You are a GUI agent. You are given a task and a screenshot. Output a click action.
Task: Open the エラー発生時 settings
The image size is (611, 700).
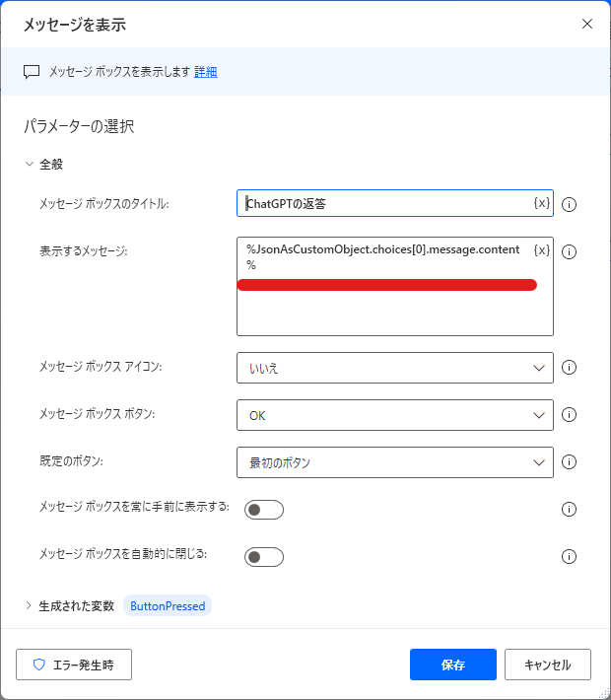click(74, 665)
